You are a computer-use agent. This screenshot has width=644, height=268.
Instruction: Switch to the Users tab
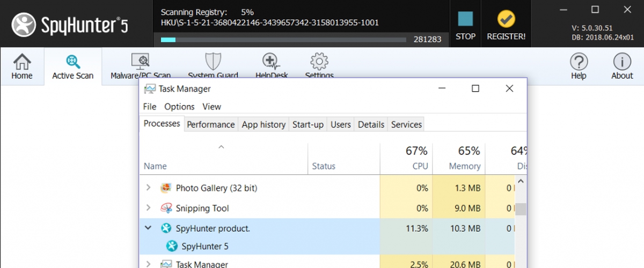click(341, 124)
